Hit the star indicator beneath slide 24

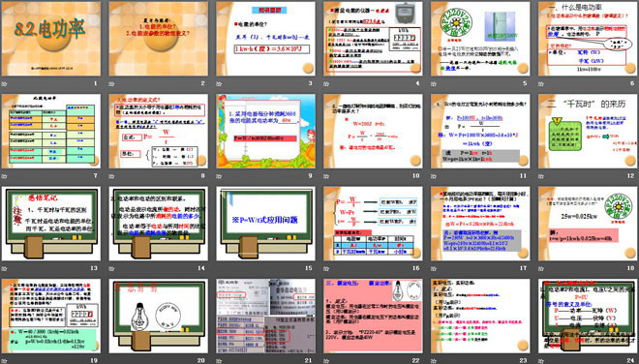pos(541,361)
